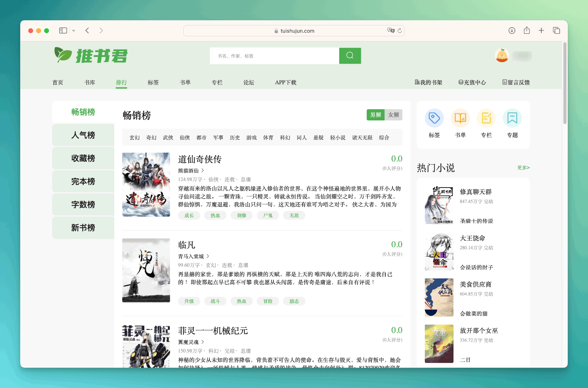Open 我的书架 with its bookshelf icon
This screenshot has height=388, width=588.
(x=429, y=82)
